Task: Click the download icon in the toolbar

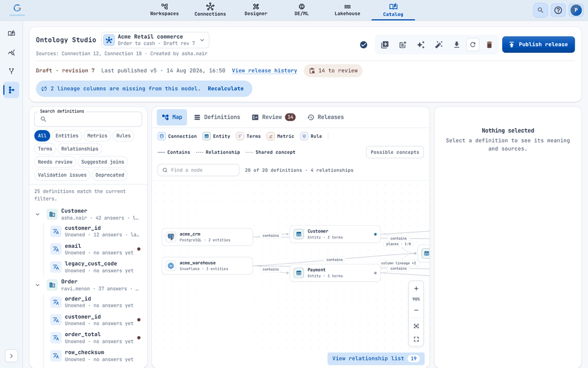Action: [x=456, y=45]
